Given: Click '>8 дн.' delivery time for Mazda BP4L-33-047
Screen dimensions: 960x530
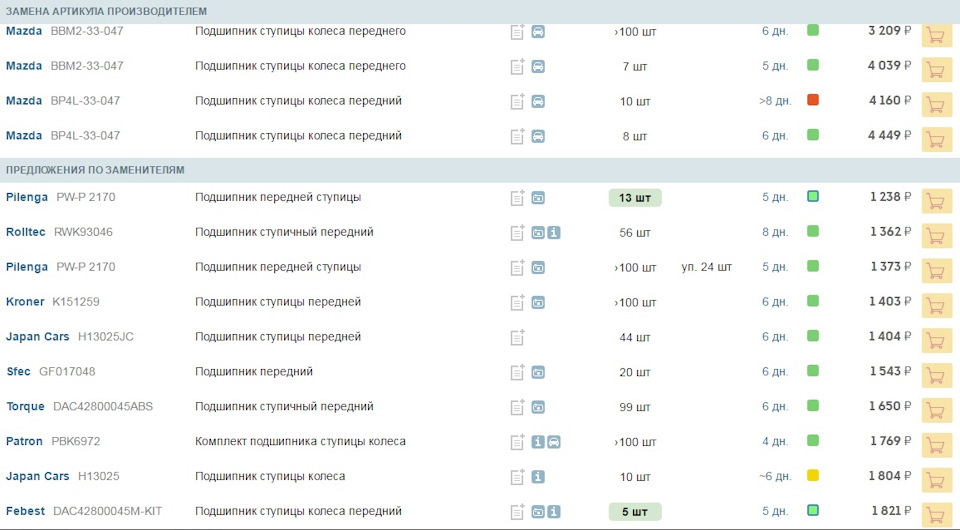Looking at the screenshot, I should (775, 102).
